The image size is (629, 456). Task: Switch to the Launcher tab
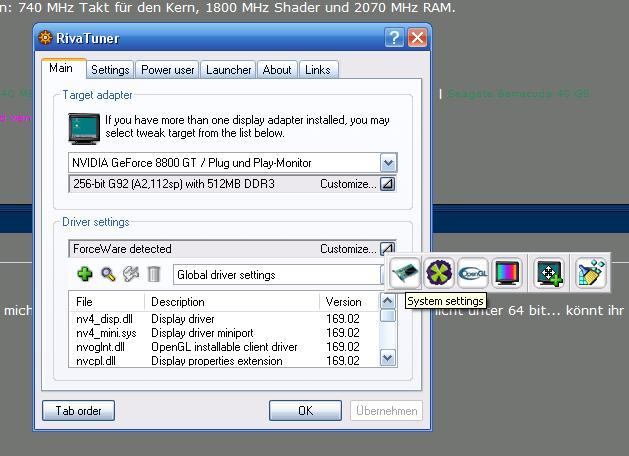pos(228,70)
